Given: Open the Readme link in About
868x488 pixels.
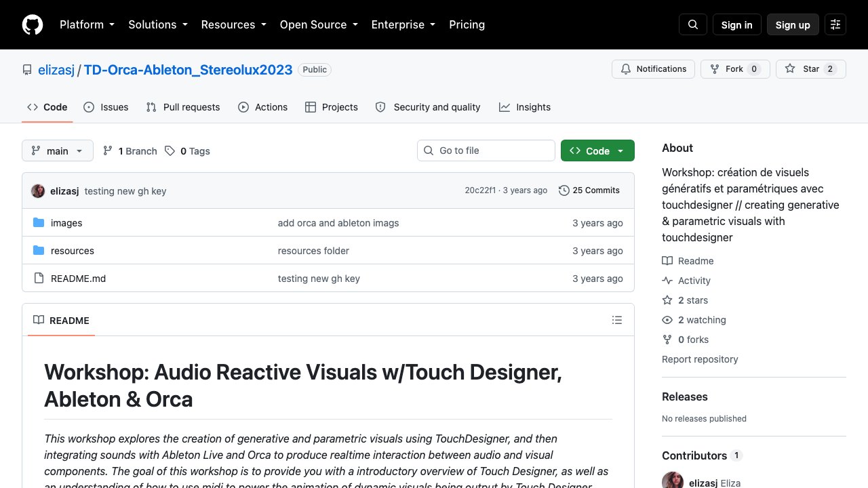Looking at the screenshot, I should [688, 261].
